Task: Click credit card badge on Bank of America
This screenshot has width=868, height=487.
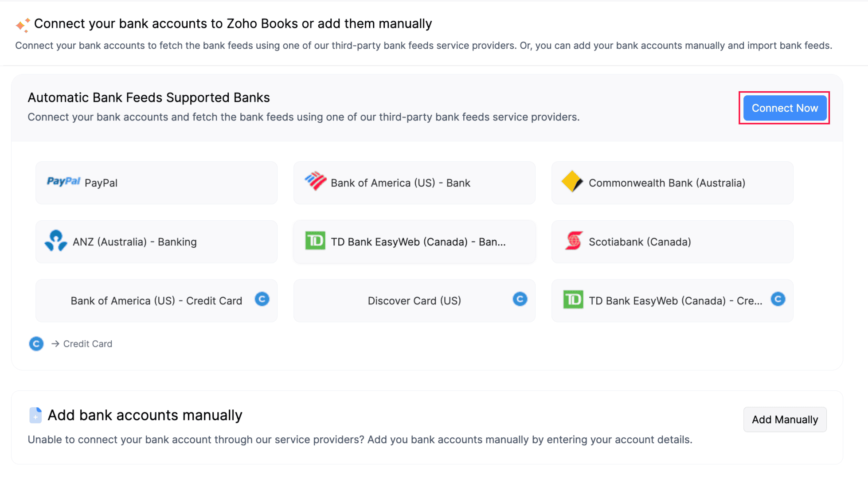Action: [x=262, y=299]
